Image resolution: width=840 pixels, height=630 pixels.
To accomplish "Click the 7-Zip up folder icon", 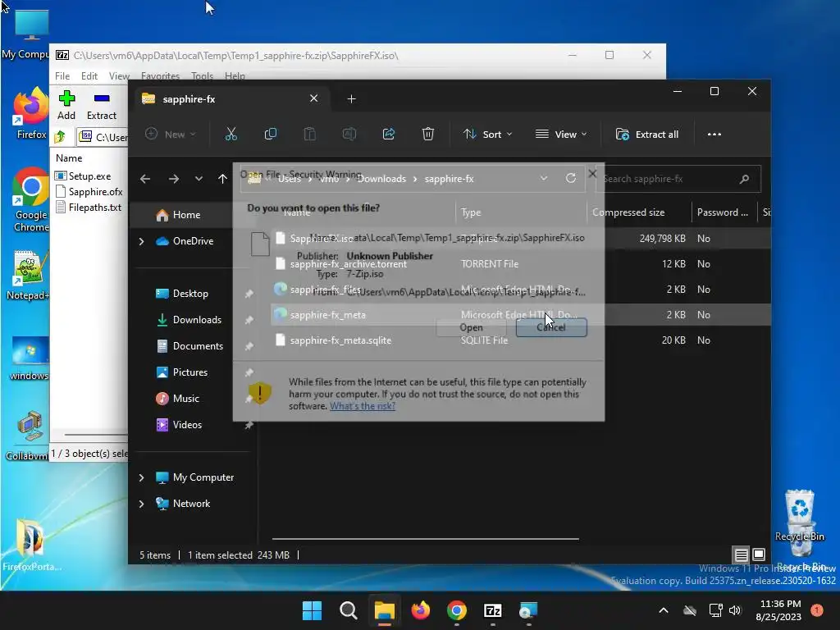I will [x=60, y=137].
